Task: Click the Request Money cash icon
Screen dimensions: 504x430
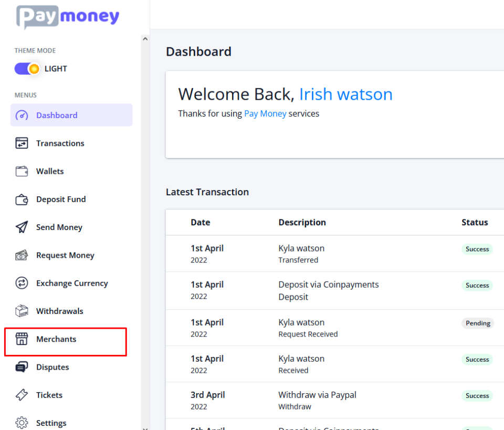Action: pos(22,255)
